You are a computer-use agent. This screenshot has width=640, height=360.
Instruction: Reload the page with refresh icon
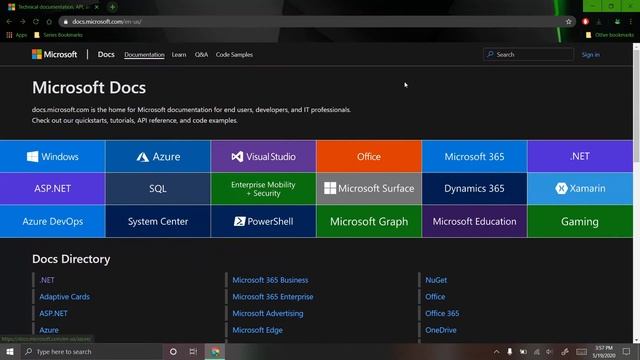click(x=36, y=22)
